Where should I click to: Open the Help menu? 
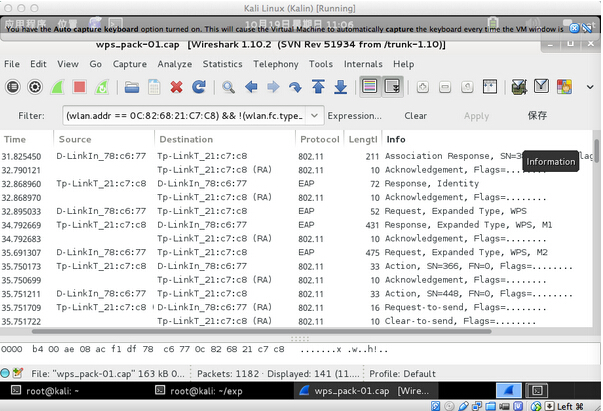pos(403,64)
